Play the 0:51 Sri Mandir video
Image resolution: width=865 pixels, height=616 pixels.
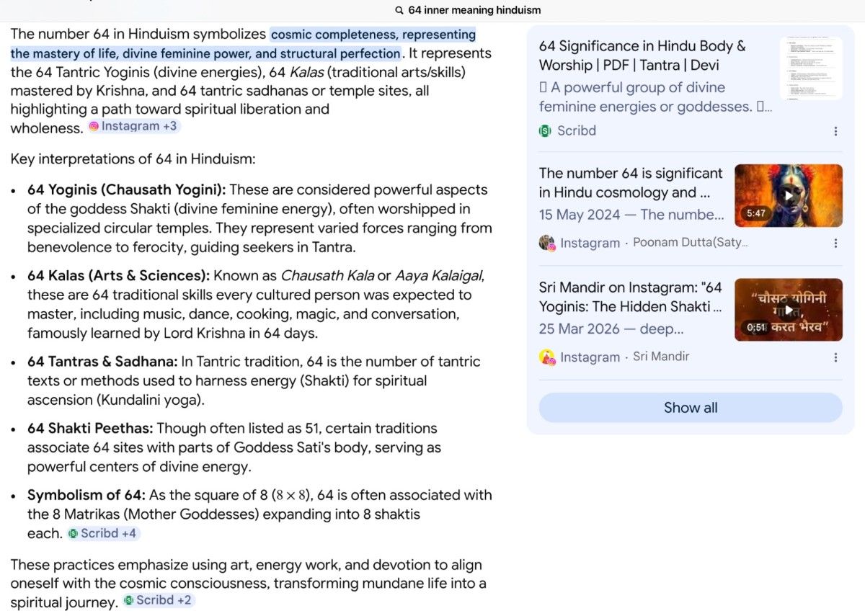pos(789,310)
